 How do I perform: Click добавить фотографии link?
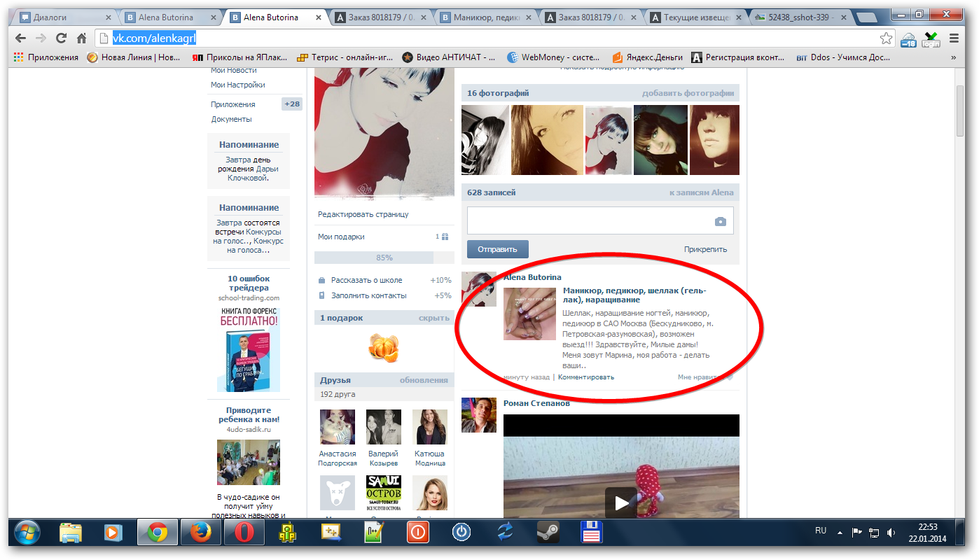pos(688,93)
